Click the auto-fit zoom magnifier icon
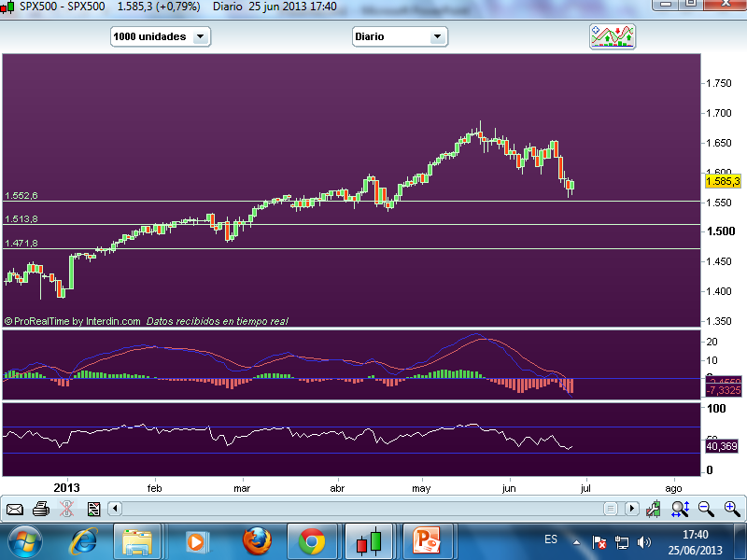 coord(681,509)
